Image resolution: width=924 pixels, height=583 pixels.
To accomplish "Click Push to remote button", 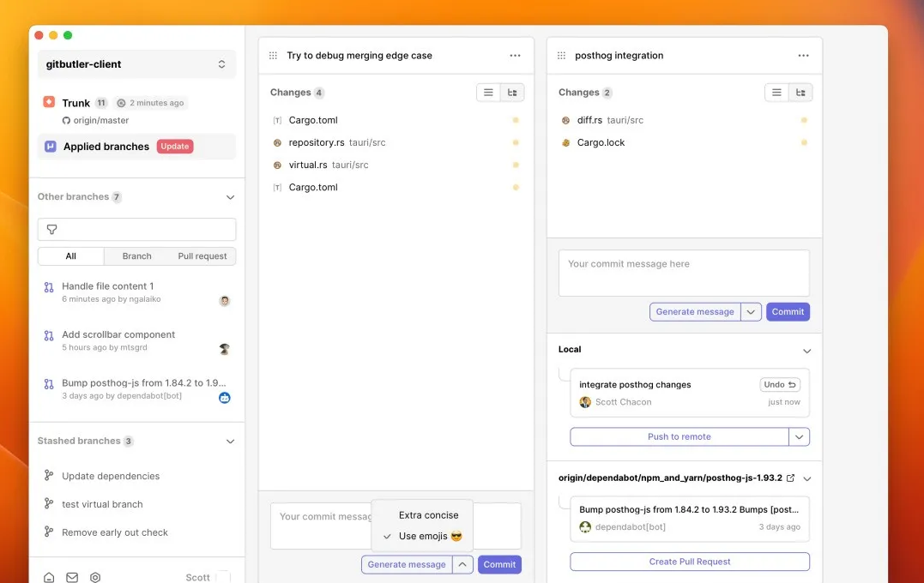I will coord(679,436).
